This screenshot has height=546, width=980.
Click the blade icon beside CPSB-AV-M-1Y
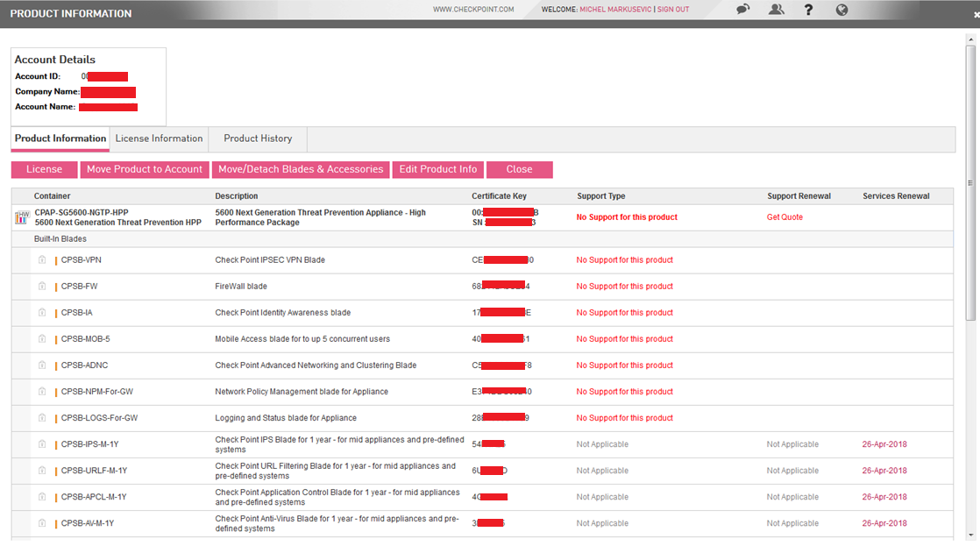point(42,523)
